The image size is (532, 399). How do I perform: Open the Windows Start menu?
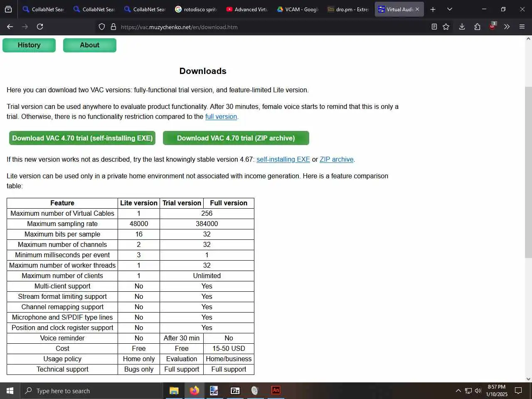coord(10,391)
